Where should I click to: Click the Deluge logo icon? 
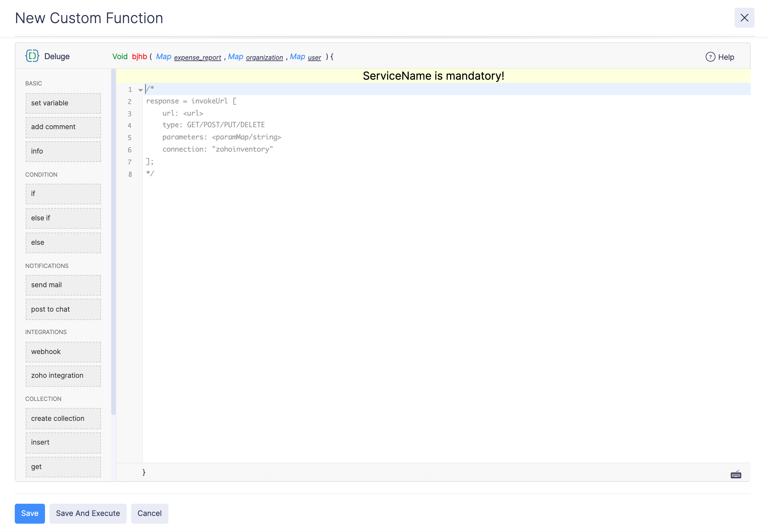tap(32, 56)
